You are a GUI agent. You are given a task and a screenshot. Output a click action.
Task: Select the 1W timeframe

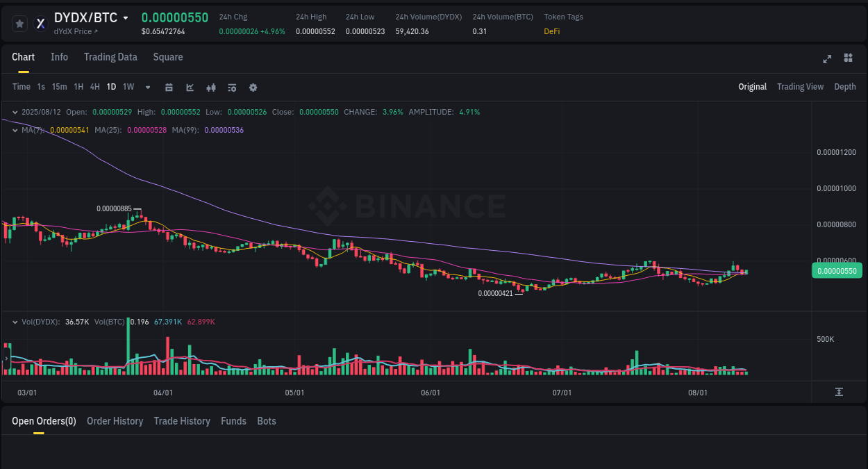[x=128, y=87]
